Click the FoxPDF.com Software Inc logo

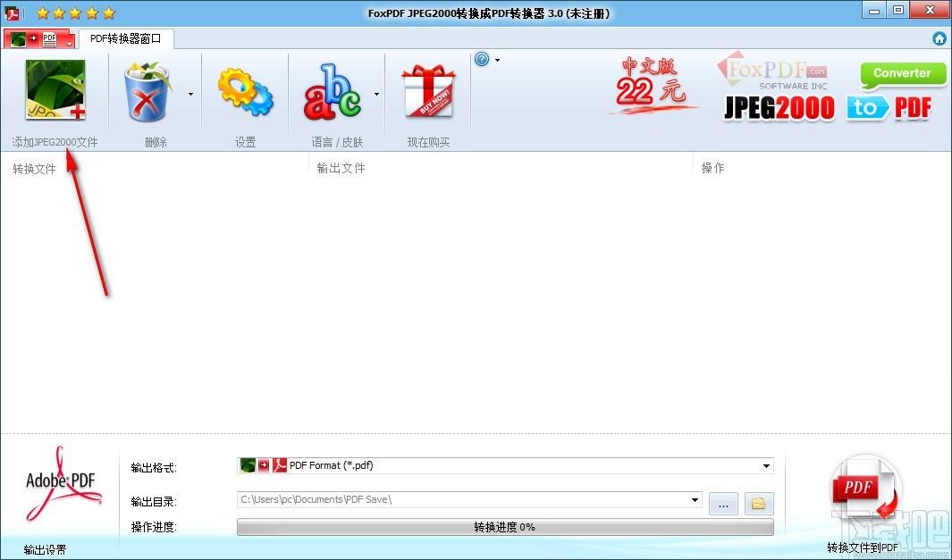[772, 71]
